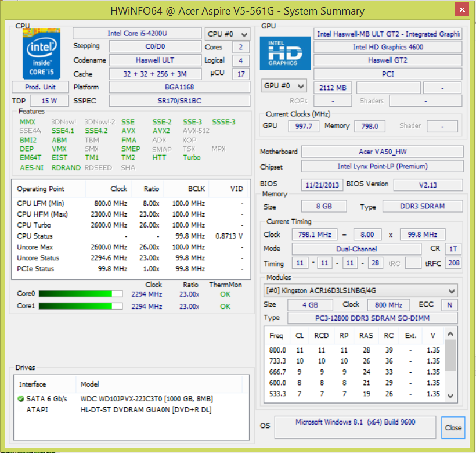
Task: Click the Turbo feature label
Action: pyautogui.click(x=192, y=157)
